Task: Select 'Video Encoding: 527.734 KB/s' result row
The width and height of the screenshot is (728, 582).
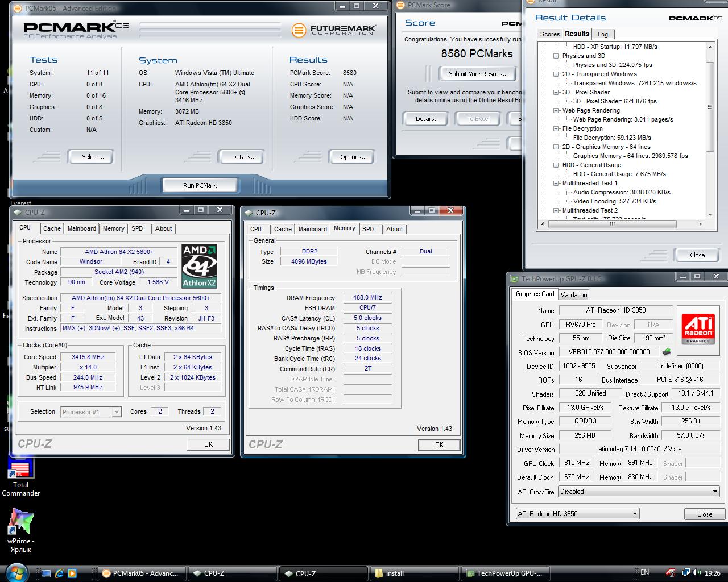Action: 615,201
